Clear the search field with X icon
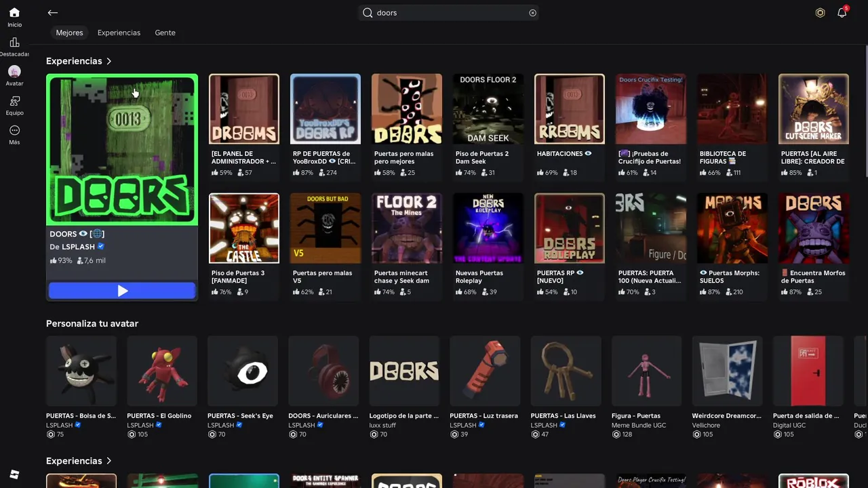 [532, 13]
